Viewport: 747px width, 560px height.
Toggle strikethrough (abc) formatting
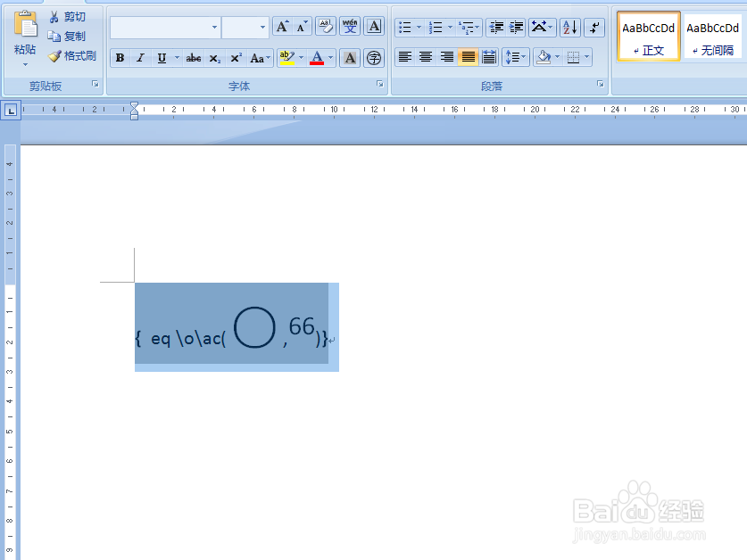click(194, 58)
